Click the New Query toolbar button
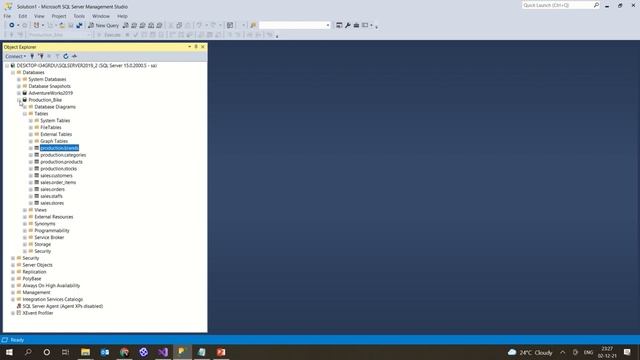The image size is (640, 360). point(103,25)
